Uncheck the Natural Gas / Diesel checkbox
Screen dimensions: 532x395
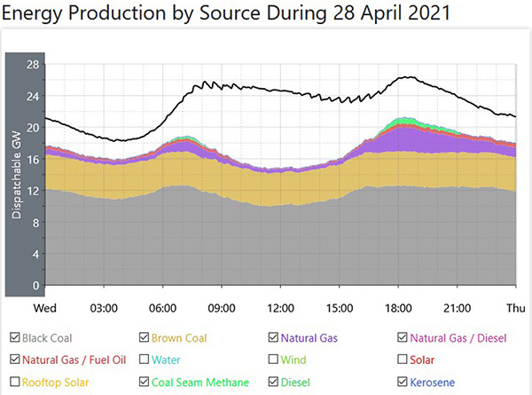pos(404,338)
